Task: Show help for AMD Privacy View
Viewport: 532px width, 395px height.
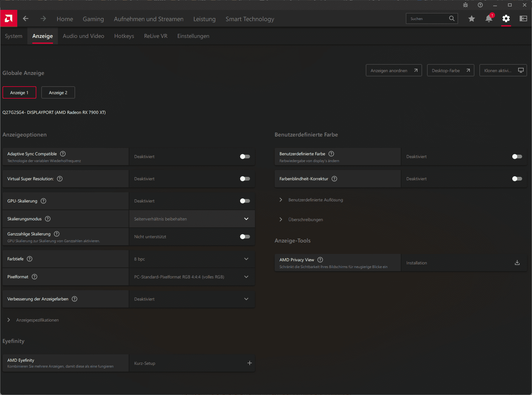Action: [320, 260]
